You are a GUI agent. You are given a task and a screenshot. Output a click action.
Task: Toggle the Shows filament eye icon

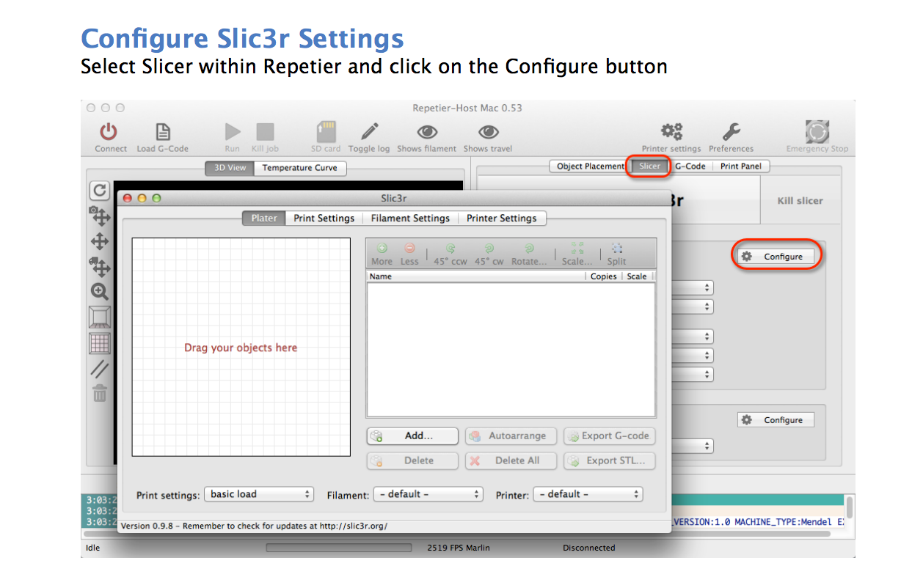pos(427,132)
